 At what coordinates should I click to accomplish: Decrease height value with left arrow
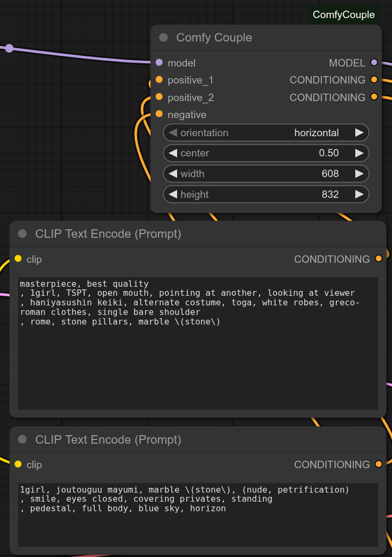[x=173, y=194]
